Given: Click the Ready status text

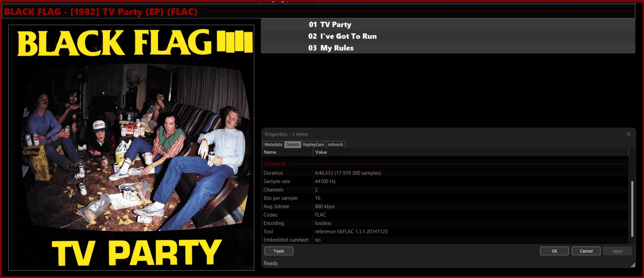Looking at the screenshot, I should 271,263.
